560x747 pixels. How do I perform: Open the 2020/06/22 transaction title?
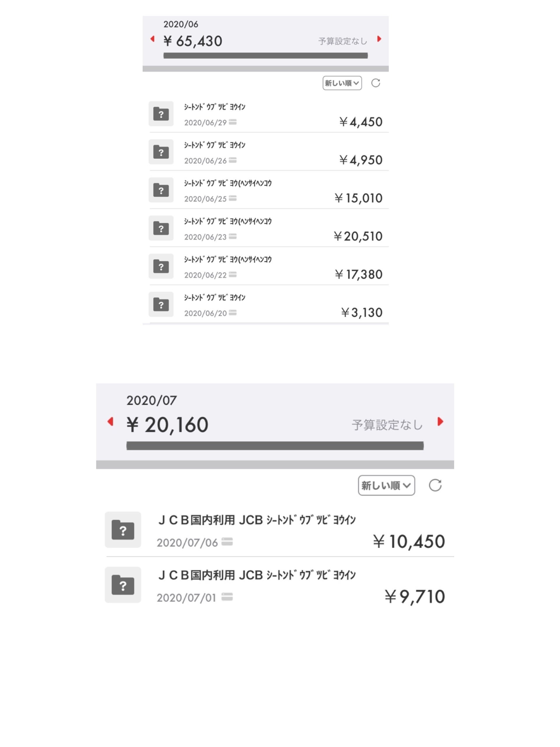pyautogui.click(x=228, y=260)
